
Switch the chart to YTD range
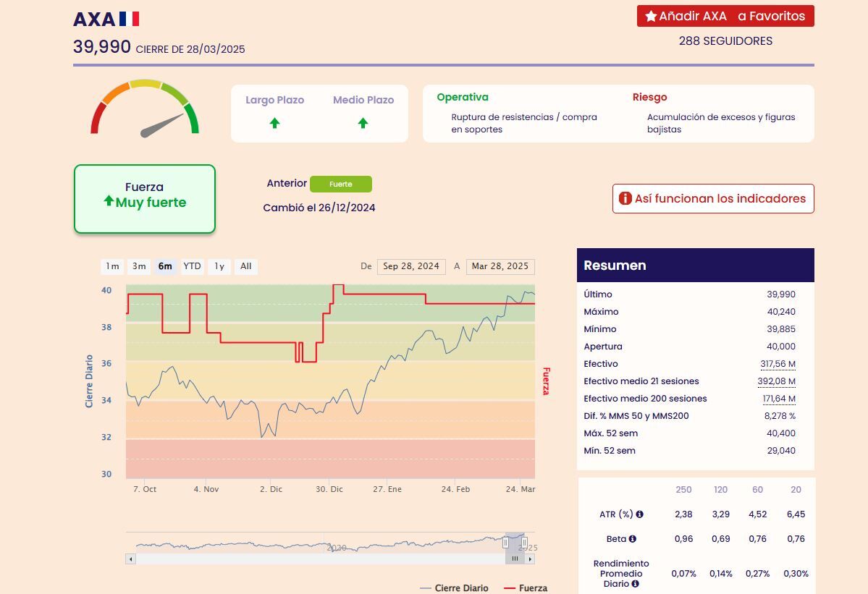click(x=192, y=266)
